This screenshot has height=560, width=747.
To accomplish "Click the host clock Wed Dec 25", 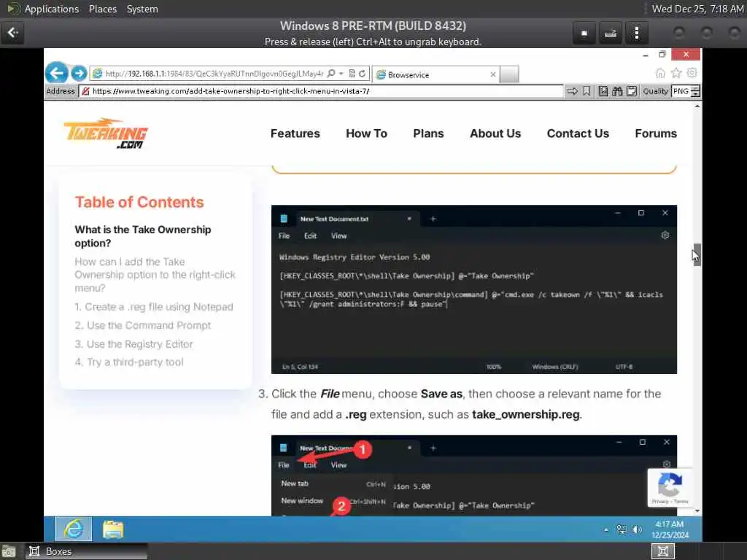I will tap(697, 9).
